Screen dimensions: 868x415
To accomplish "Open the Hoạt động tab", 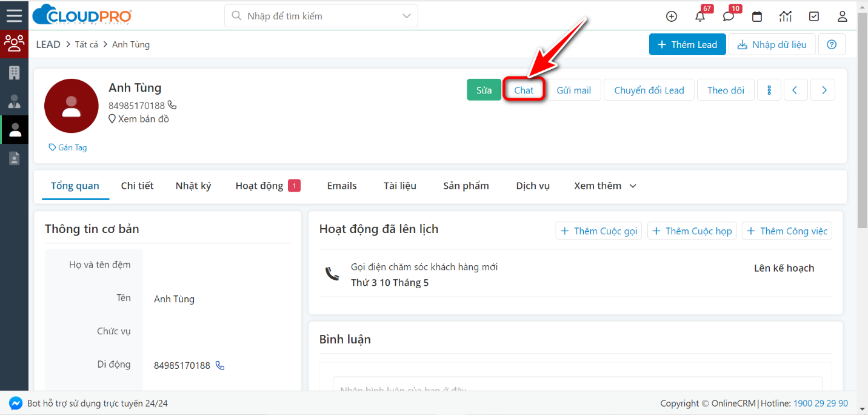I will click(x=261, y=186).
